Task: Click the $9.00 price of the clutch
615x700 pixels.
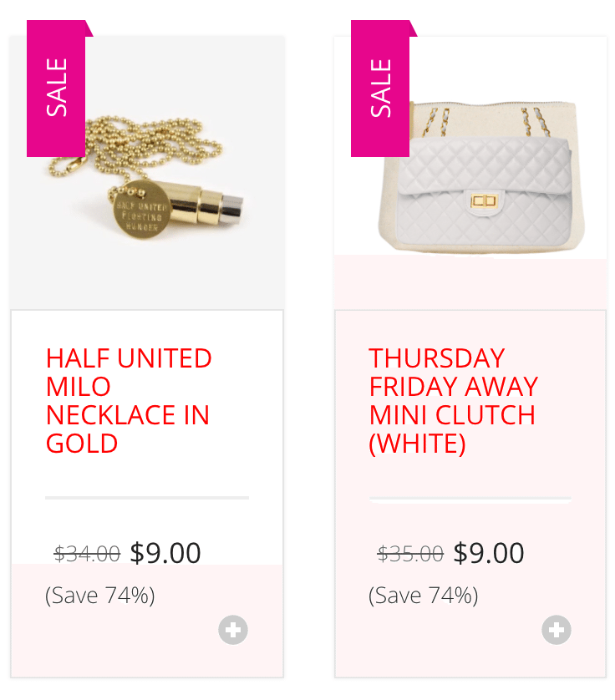Action: (489, 553)
